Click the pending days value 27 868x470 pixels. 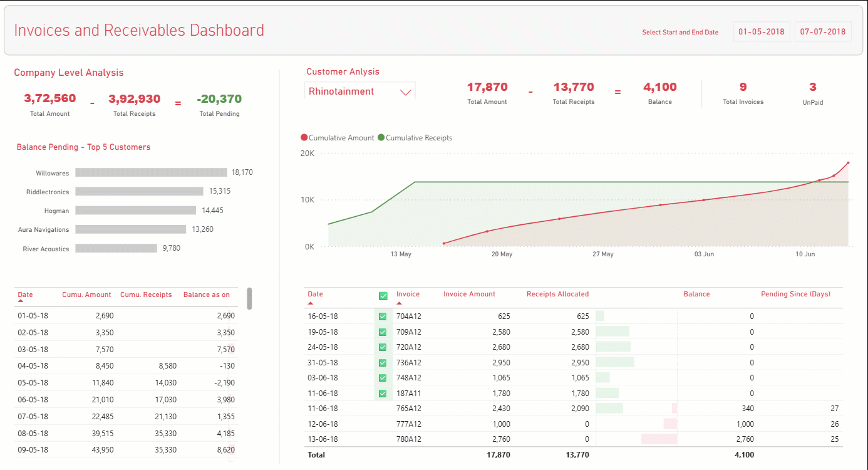tap(834, 409)
